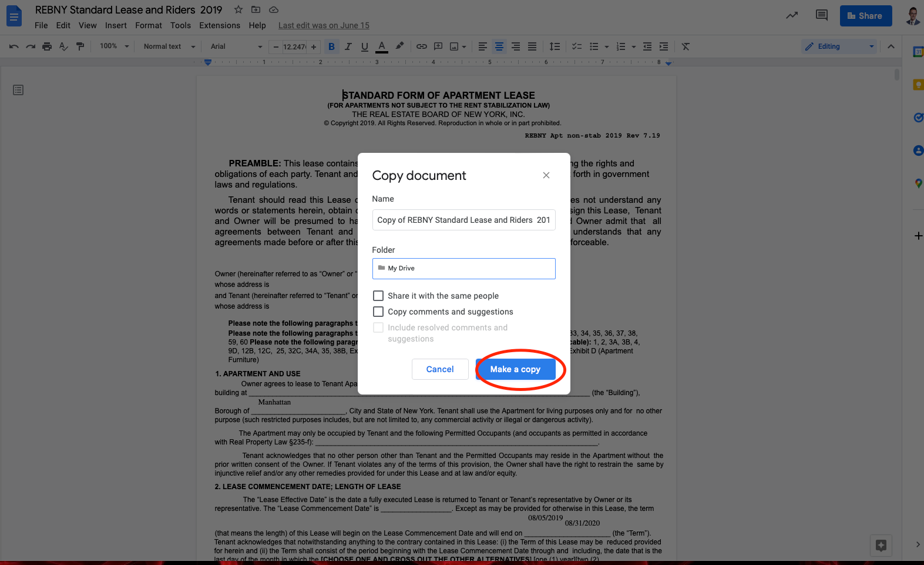Open the highlight color picker
Image resolution: width=924 pixels, height=565 pixels.
[399, 46]
